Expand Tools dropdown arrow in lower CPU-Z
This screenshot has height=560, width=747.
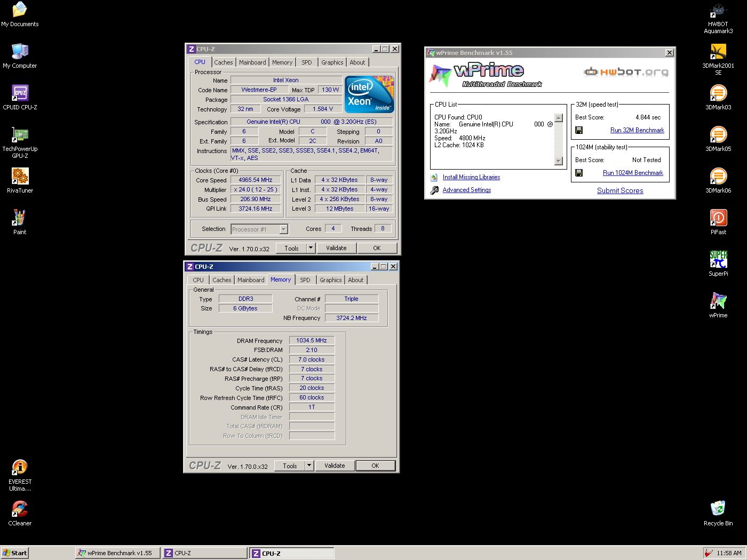click(309, 466)
